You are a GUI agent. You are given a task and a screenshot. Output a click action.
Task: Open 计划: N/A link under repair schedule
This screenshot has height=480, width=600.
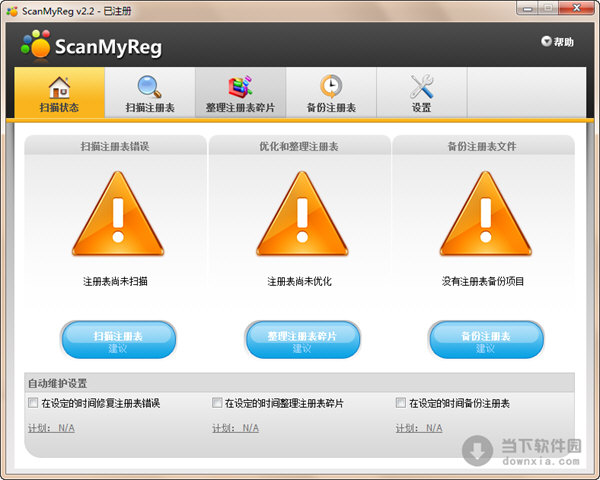pos(51,428)
